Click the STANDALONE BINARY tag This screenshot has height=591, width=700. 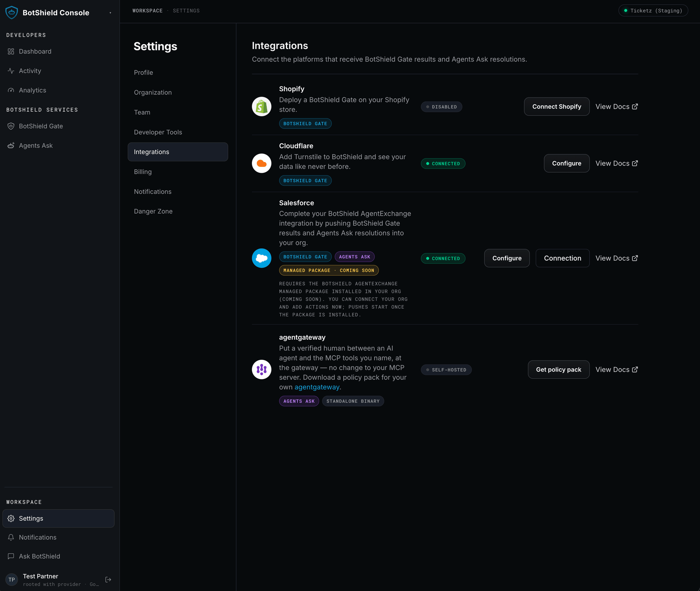(x=353, y=401)
